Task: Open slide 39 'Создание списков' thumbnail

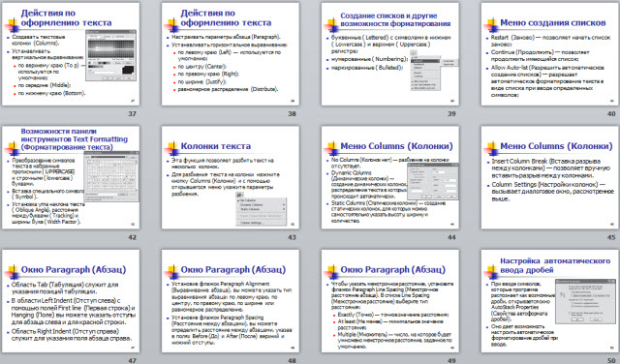Action: click(x=390, y=54)
